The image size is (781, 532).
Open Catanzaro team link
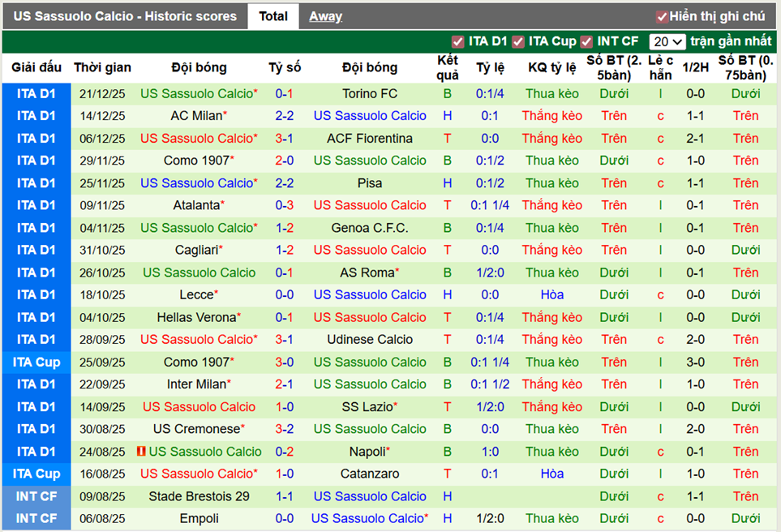[370, 474]
